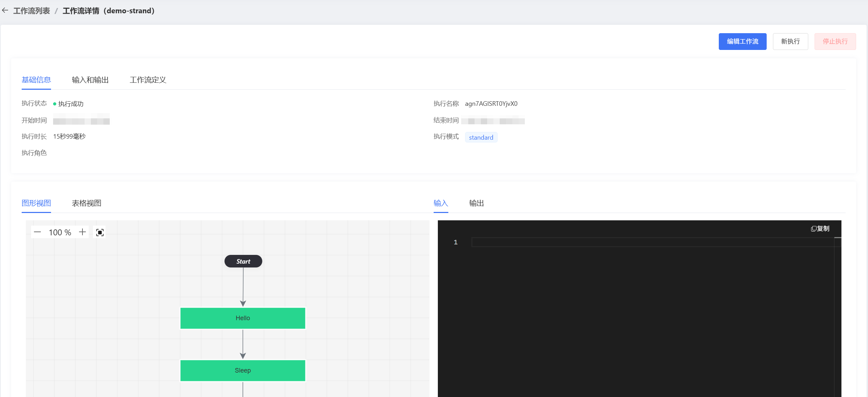The height and width of the screenshot is (397, 868).
Task: Open the 工作流列表 breadcrumb link
Action: pos(31,11)
